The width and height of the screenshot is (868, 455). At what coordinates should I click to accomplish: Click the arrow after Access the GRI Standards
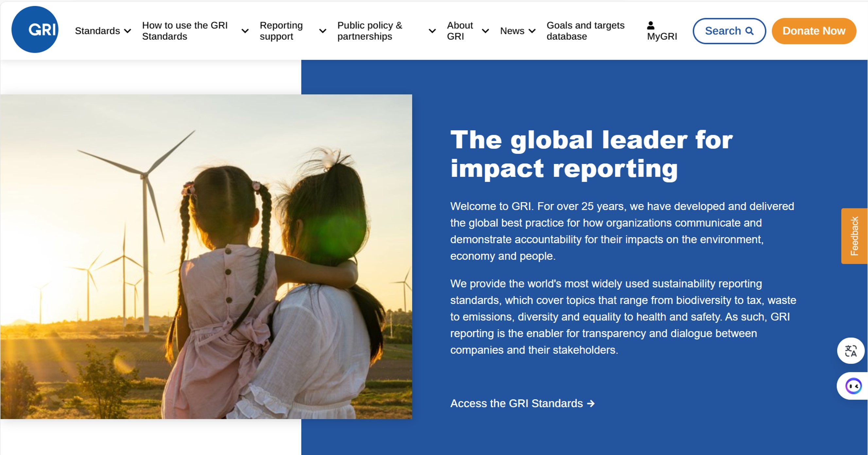pos(591,403)
